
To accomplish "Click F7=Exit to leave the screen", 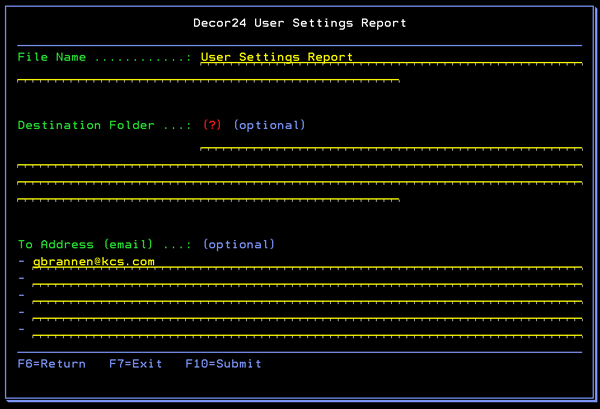I will pyautogui.click(x=135, y=363).
